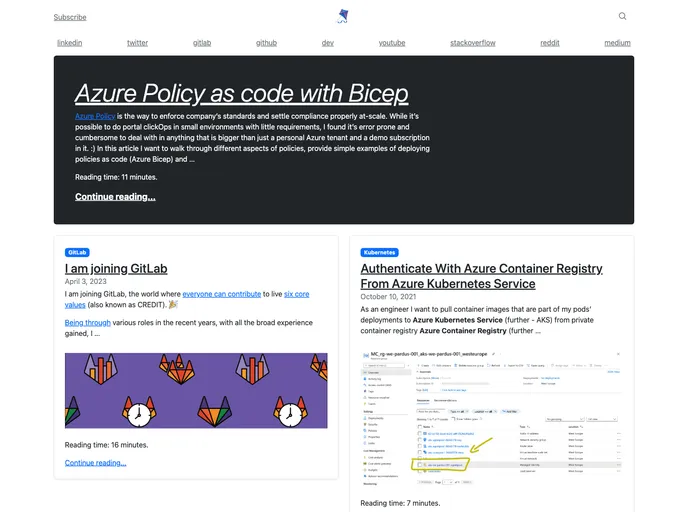Follow the six core values link

click(x=297, y=294)
